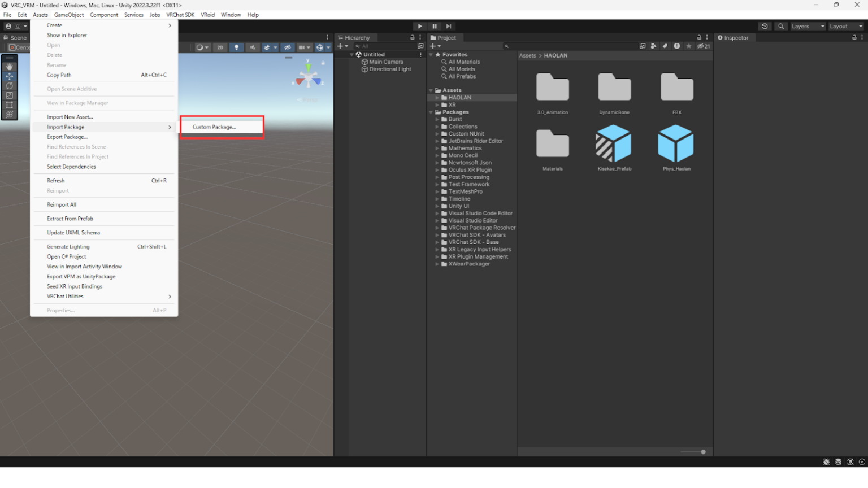The image size is (868, 488).
Task: Click the Assets breadcrumb above the folder grid
Action: 527,55
